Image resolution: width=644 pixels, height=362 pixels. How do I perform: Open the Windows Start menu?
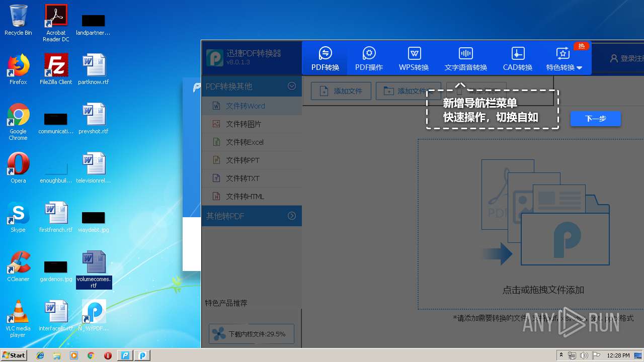[14, 355]
